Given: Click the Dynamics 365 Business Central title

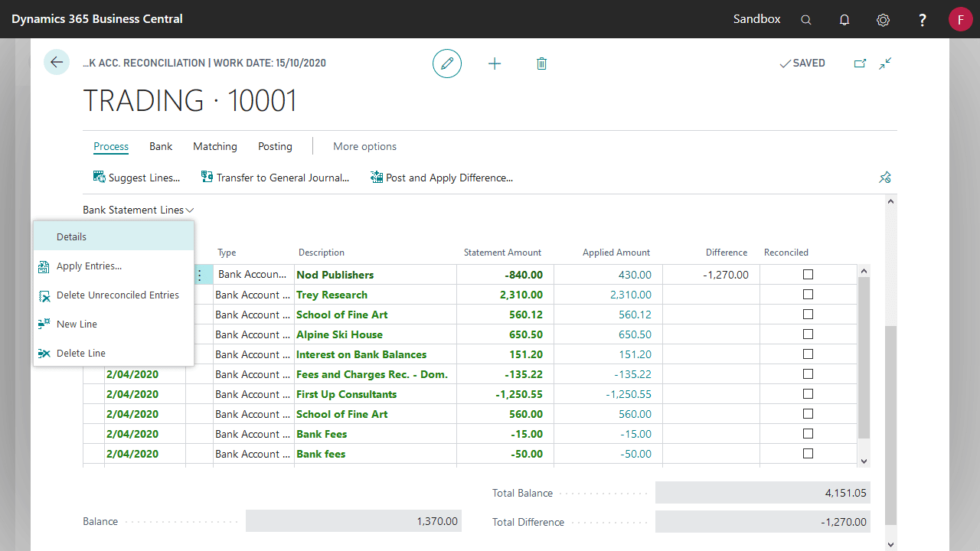Looking at the screenshot, I should pyautogui.click(x=97, y=18).
